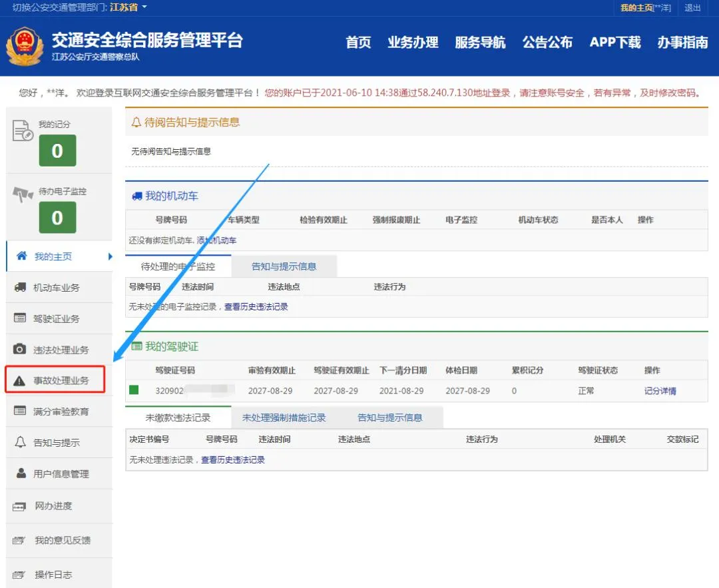Viewport: 719px width, 588px height.
Task: Click the police badge logo in header
Action: [x=24, y=47]
